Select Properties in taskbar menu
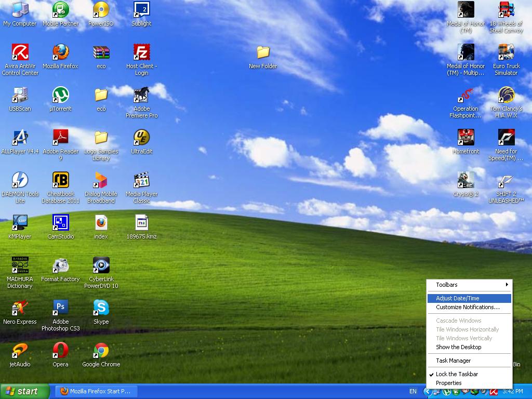 point(469,383)
